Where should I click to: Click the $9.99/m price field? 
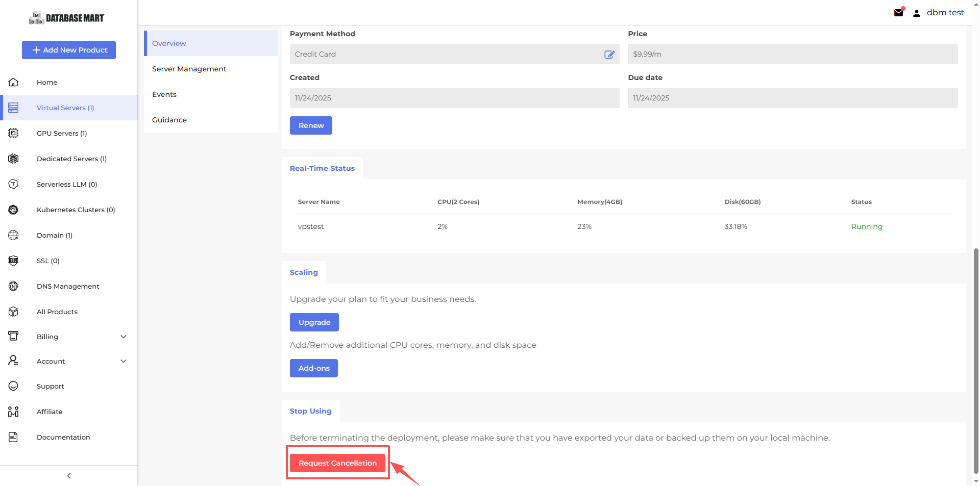(793, 54)
